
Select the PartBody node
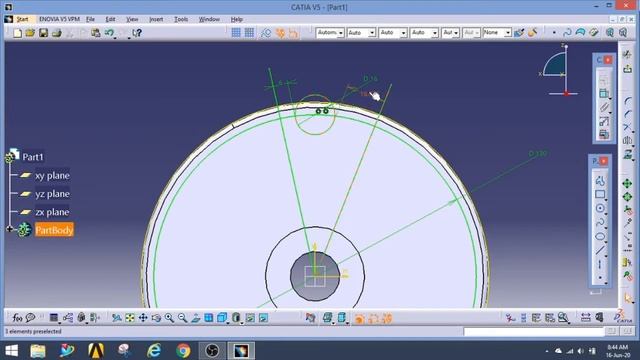coord(54,230)
